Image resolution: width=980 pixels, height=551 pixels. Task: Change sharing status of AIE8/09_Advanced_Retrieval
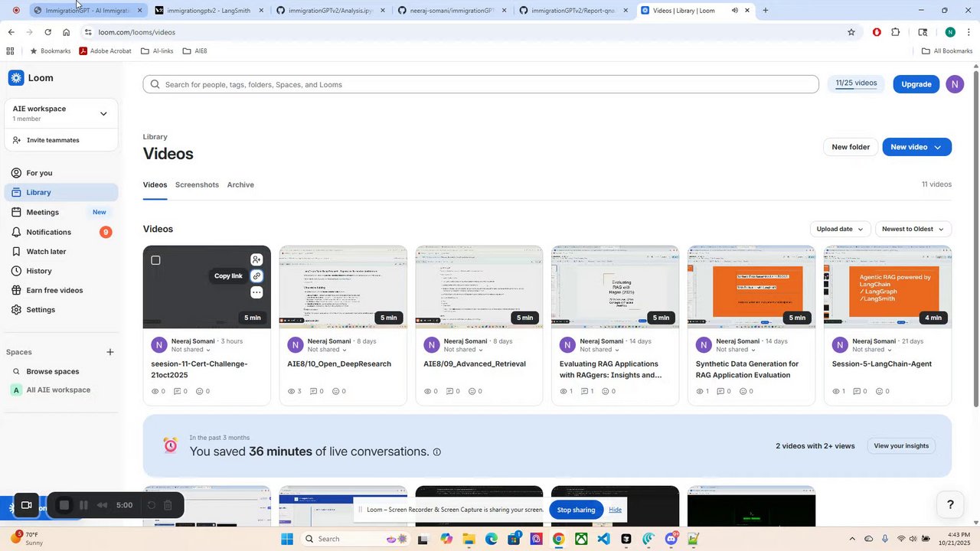pos(464,350)
